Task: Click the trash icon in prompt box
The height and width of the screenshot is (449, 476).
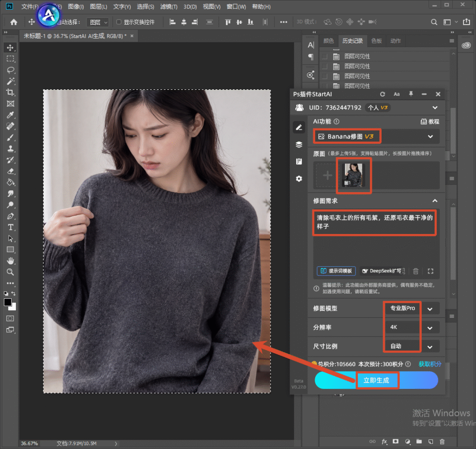Action: pyautogui.click(x=416, y=271)
